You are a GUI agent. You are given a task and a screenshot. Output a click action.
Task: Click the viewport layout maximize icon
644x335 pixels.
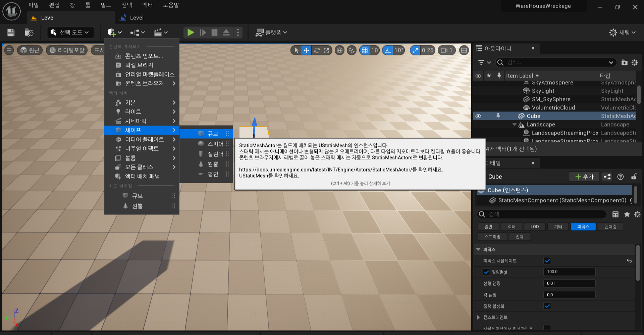point(464,50)
